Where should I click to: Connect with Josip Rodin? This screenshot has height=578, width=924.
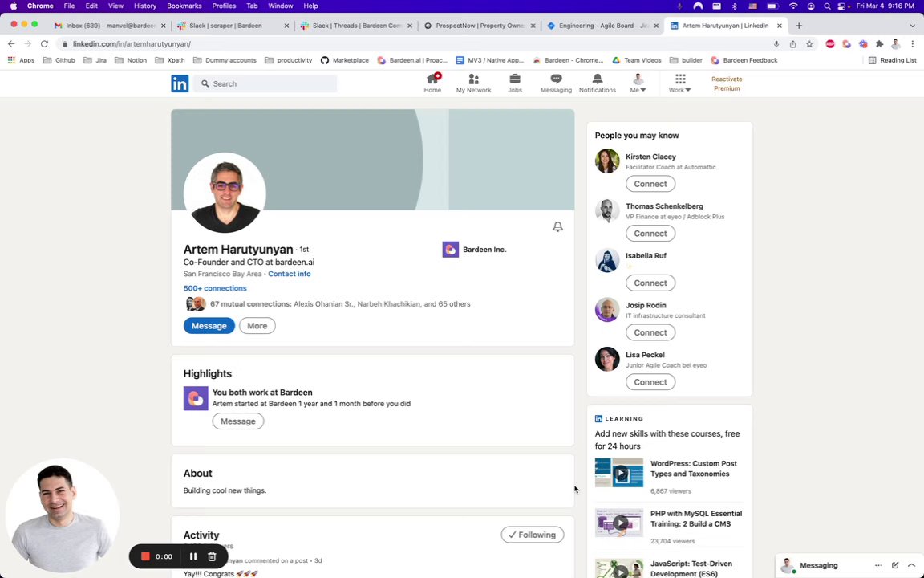[x=650, y=332]
